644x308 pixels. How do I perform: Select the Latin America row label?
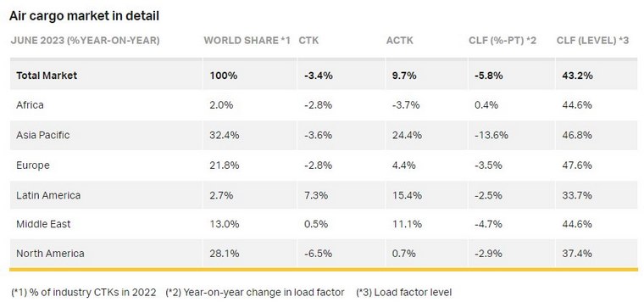(x=48, y=195)
